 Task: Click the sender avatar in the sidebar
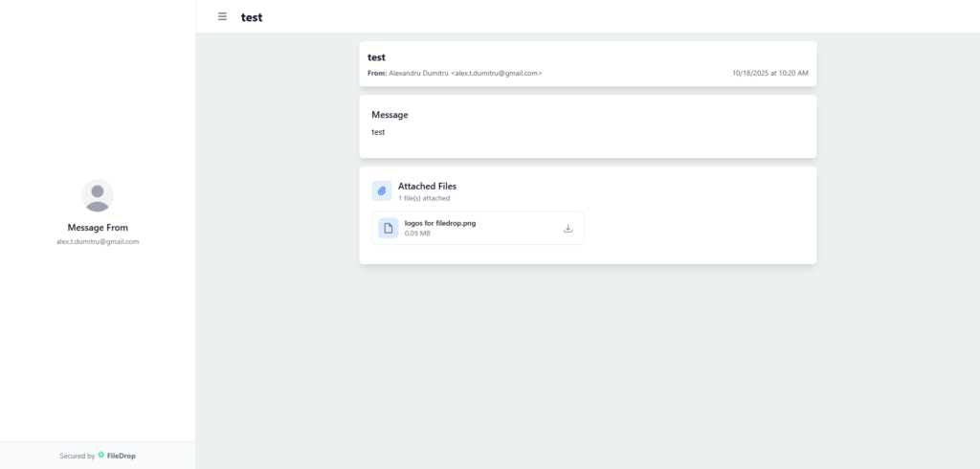pos(97,195)
